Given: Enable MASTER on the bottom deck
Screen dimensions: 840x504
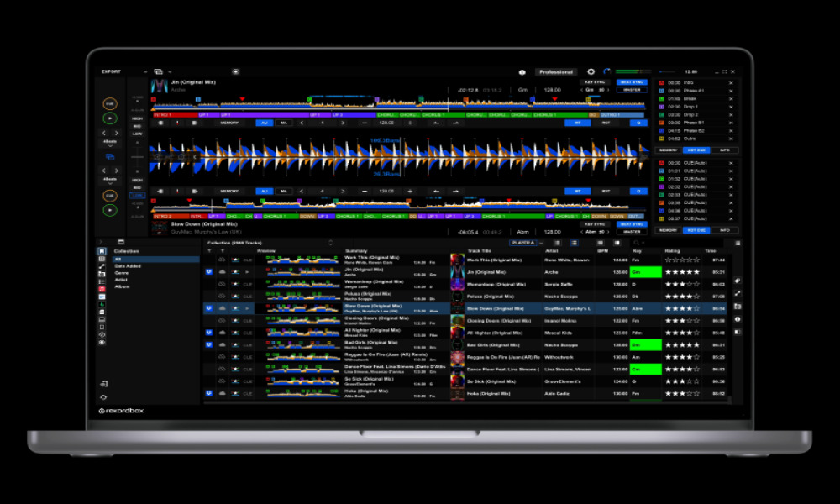Looking at the screenshot, I should point(632,232).
